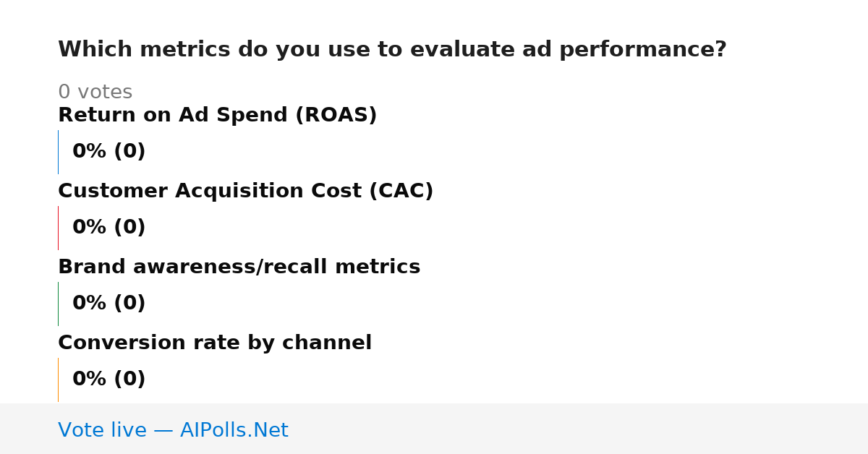Screen dimensions: 868x454
Task: Choose the Brand awareness/recall metrics option
Action: 239,267
